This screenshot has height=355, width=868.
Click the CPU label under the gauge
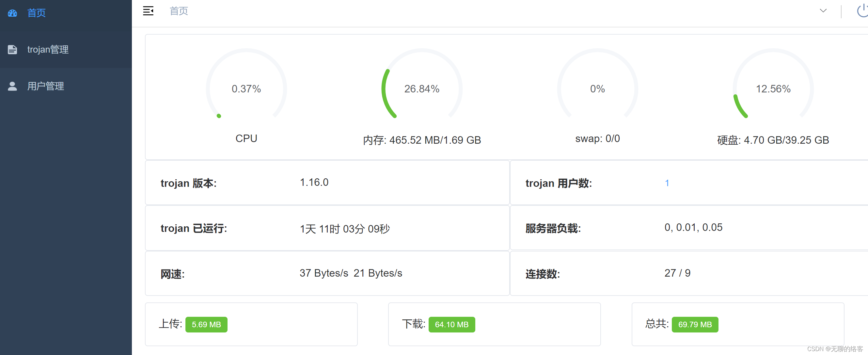pyautogui.click(x=246, y=138)
